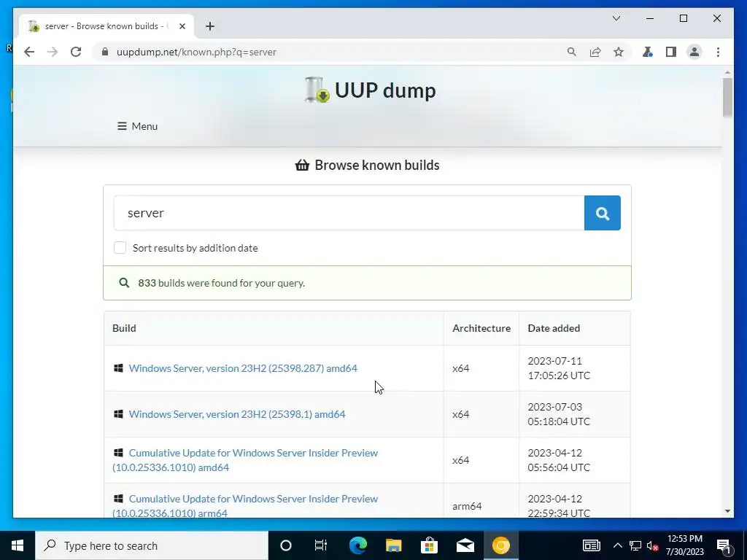Open Windows Server 23H2 (25398.287) amd64
The width and height of the screenshot is (747, 560).
(x=243, y=368)
